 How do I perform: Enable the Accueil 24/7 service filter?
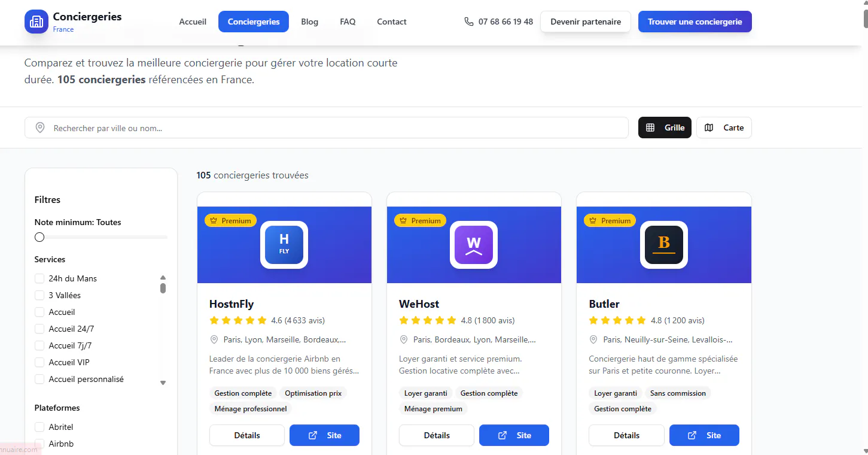click(39, 329)
